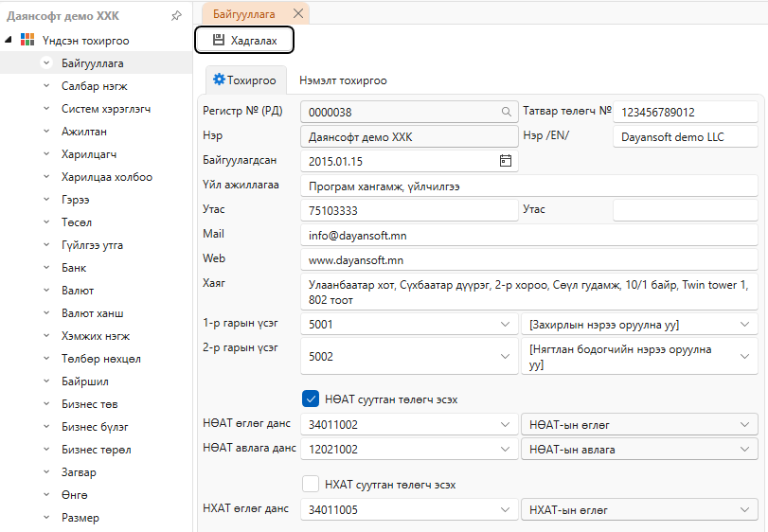Toggle НӨАТ суутган төлөгч эсэх checkbox
Viewport: 768px width, 532px height.
pos(311,399)
